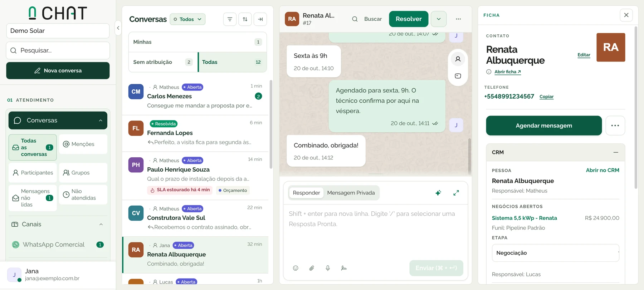The width and height of the screenshot is (644, 290).
Task: Click the Agendar mensagem button
Action: 544,126
